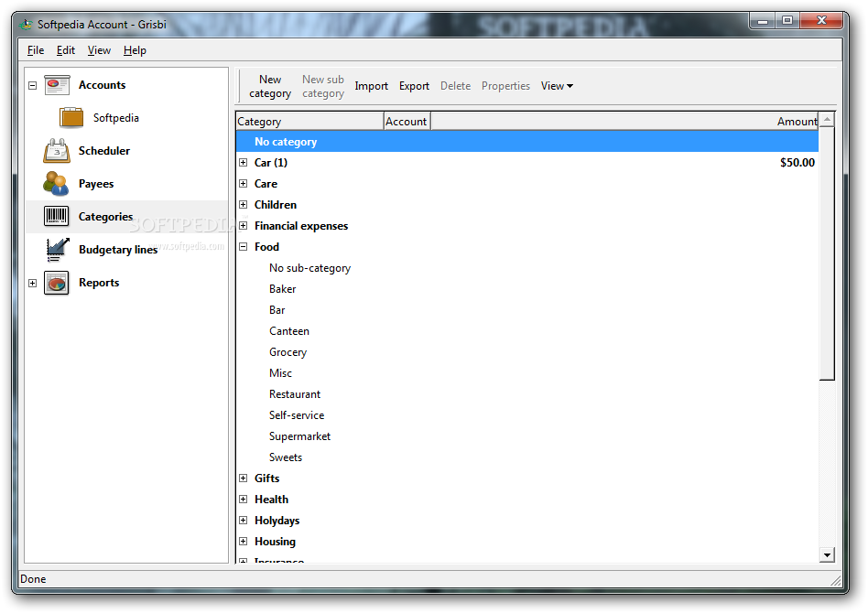Select the Restaurant sub-category
The width and height of the screenshot is (868, 613).
(x=295, y=394)
